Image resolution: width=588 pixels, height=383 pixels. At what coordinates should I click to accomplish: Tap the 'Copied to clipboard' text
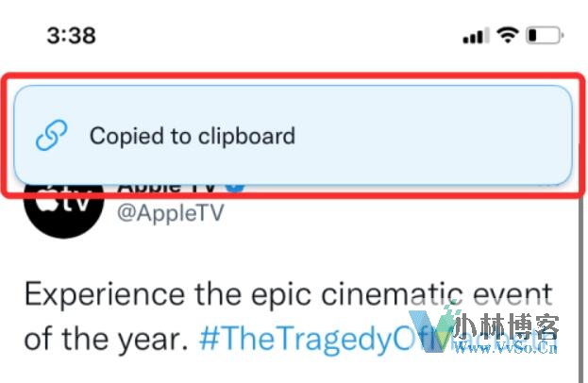(193, 136)
